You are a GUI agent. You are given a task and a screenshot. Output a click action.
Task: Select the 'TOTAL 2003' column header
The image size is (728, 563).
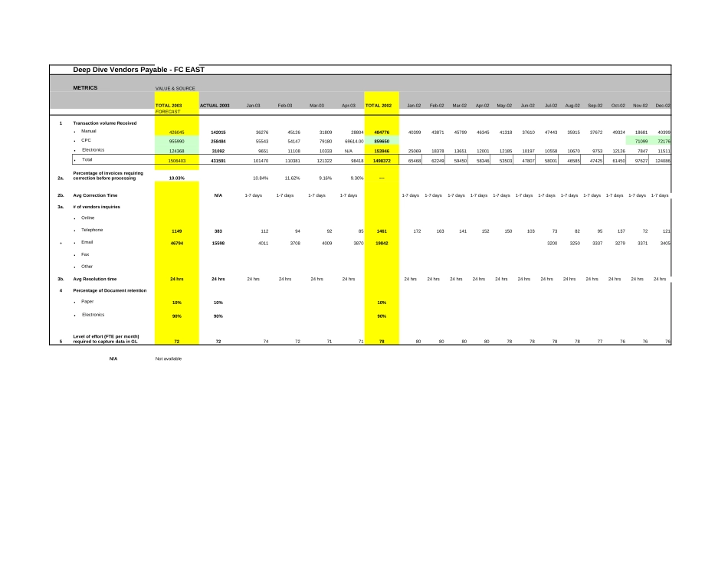coord(169,106)
